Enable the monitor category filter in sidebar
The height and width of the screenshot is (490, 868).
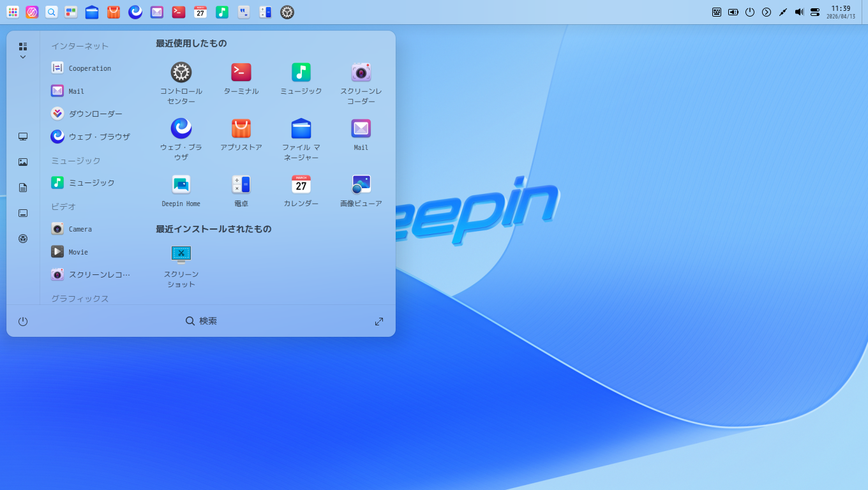point(23,136)
